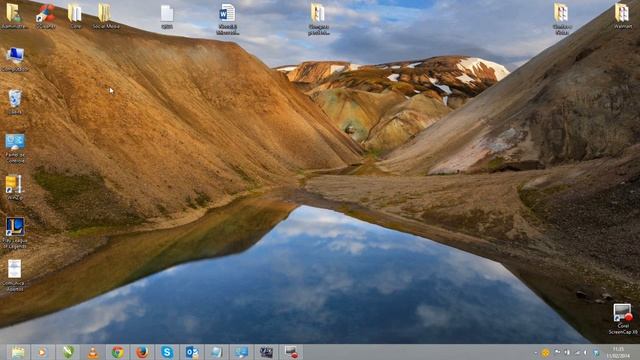
Task: Open Mozilla Firefox from the taskbar
Action: coord(142,352)
